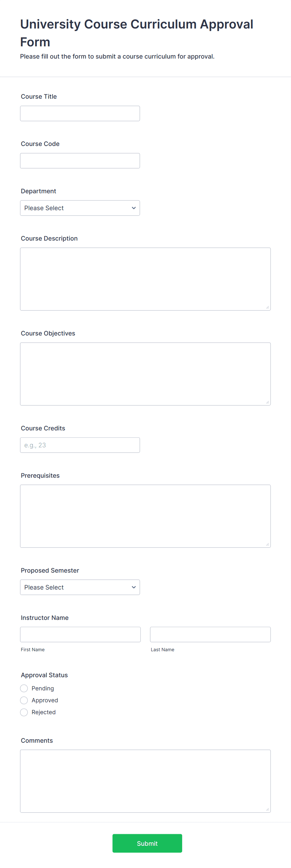The height and width of the screenshot is (868, 291).
Task: Focus the Course Code text box
Action: point(80,161)
